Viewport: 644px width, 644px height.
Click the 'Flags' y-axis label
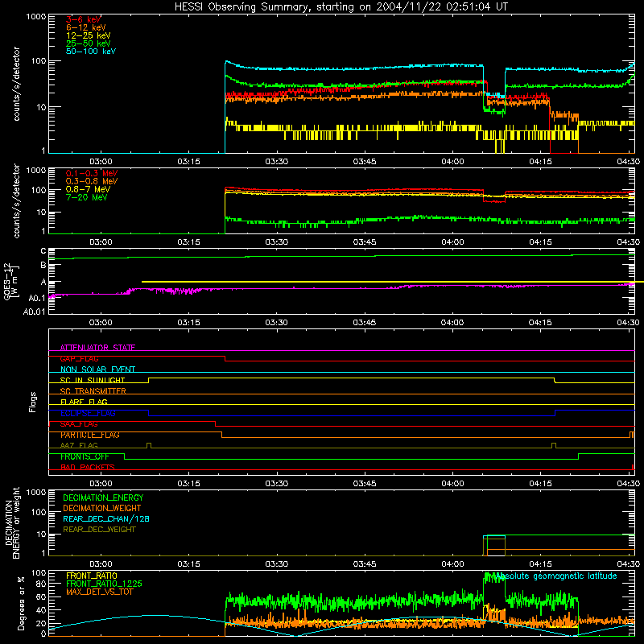32,402
